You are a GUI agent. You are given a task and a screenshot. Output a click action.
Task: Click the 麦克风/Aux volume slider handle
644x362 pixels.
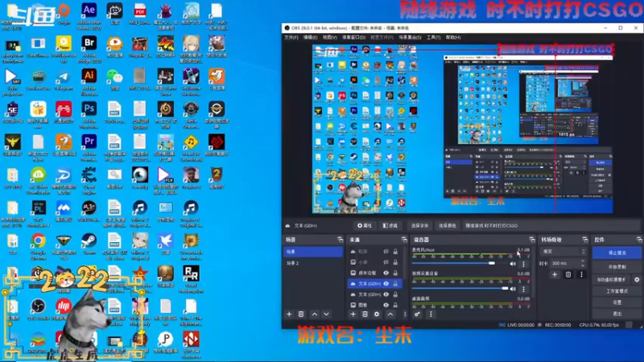click(492, 263)
